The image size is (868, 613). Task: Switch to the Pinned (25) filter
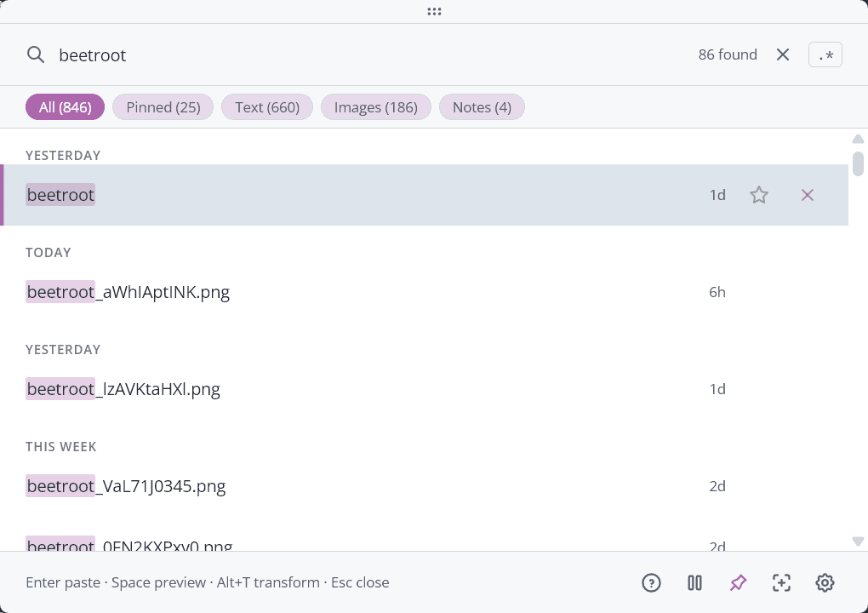click(x=163, y=106)
